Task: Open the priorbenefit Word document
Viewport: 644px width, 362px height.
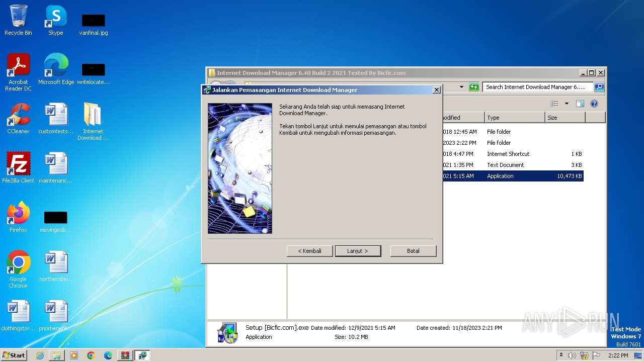Action: point(56,315)
